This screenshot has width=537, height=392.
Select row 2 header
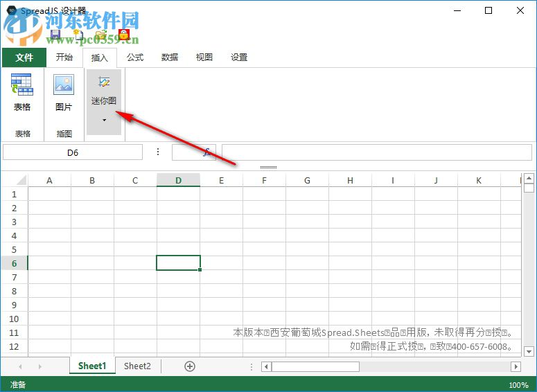[14, 208]
